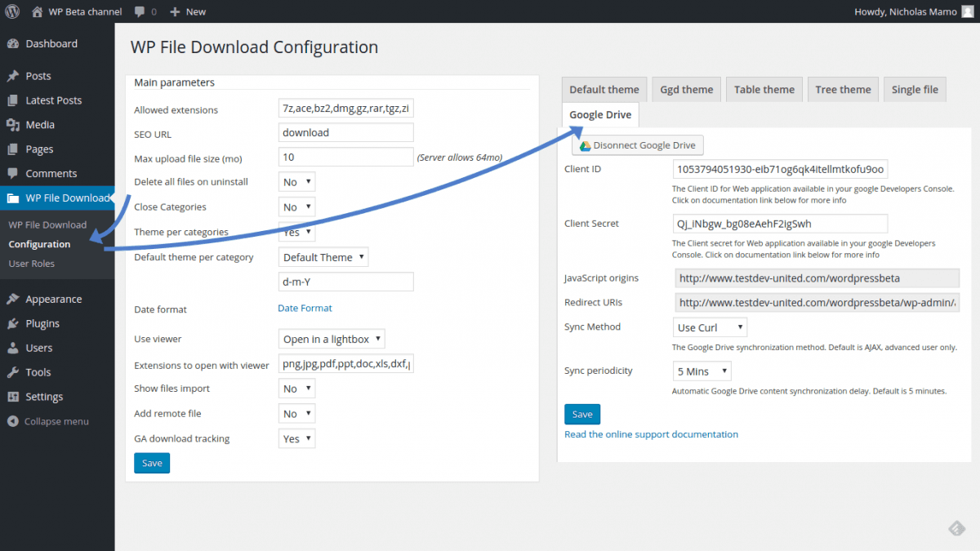Click Disconnect Google Drive button

[x=638, y=145]
